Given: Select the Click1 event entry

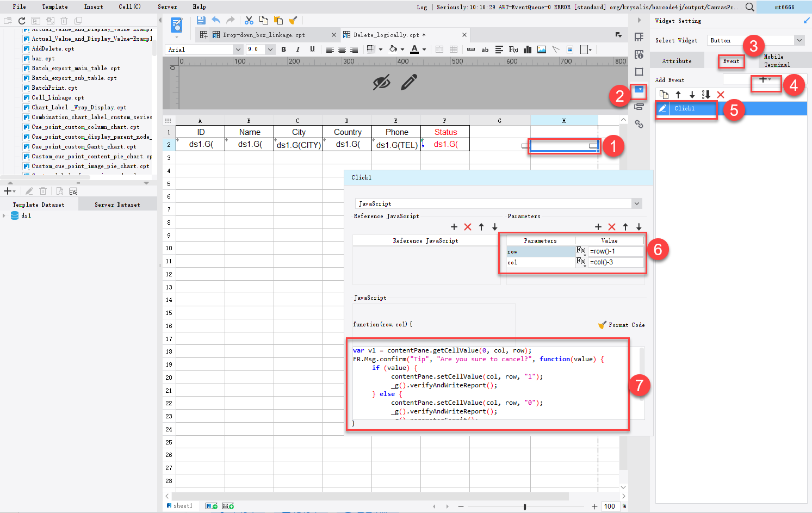Looking at the screenshot, I should click(686, 108).
